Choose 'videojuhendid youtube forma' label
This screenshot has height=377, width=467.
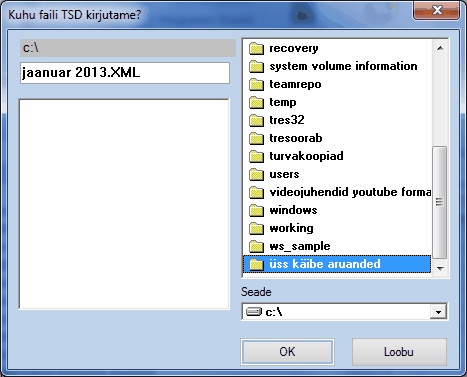point(350,192)
